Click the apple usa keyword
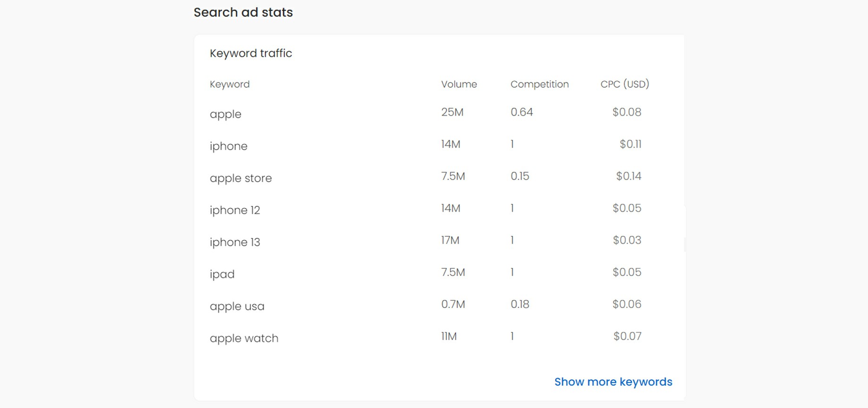 click(x=237, y=307)
